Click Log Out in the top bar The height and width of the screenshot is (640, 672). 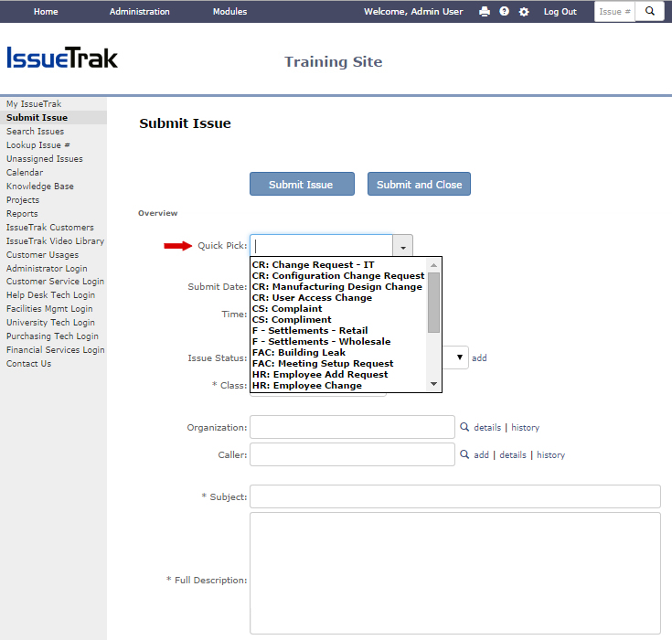coord(560,12)
